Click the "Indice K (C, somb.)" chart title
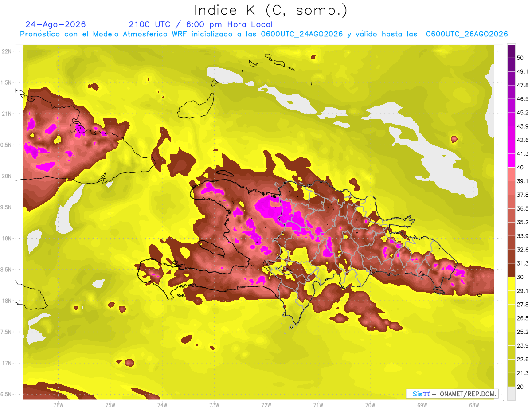This screenshot has width=532, height=411. point(270,10)
